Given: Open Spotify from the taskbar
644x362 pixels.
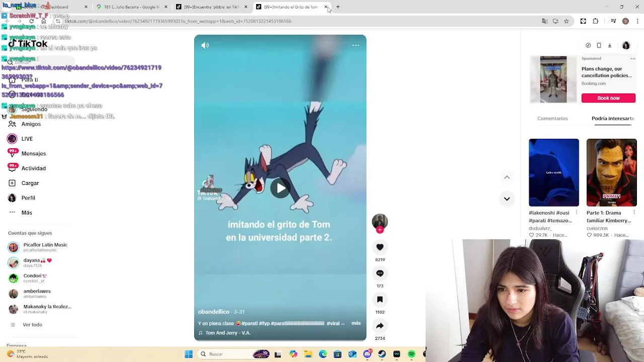Looking at the screenshot, I should (x=412, y=354).
